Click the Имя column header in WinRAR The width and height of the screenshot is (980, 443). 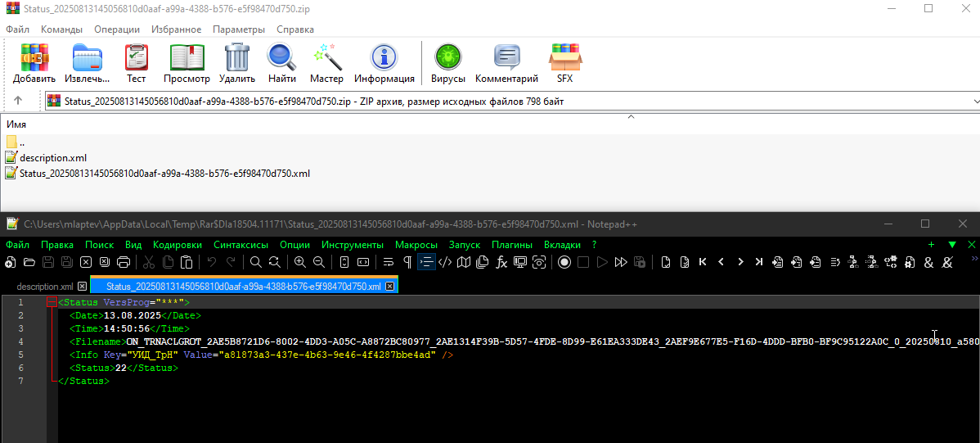click(16, 124)
